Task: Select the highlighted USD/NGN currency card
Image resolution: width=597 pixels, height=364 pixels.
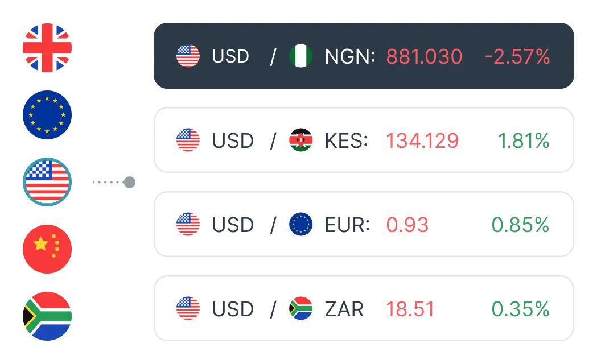Action: click(x=363, y=56)
